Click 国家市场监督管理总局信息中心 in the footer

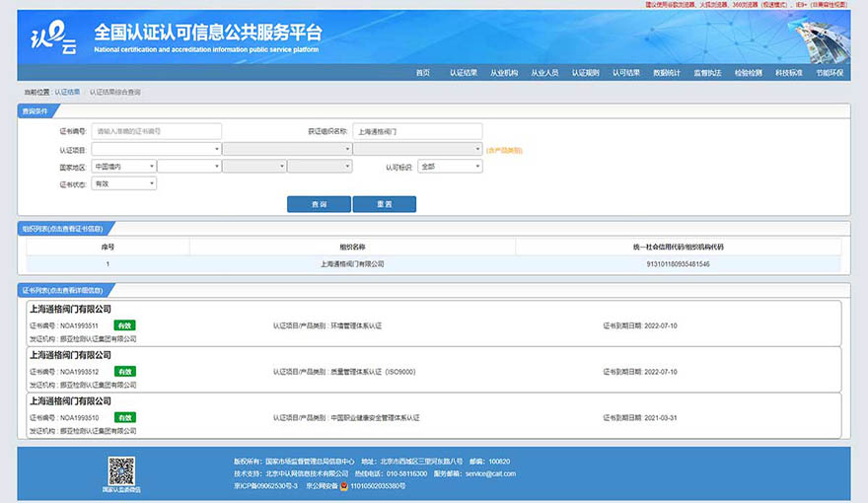point(310,462)
